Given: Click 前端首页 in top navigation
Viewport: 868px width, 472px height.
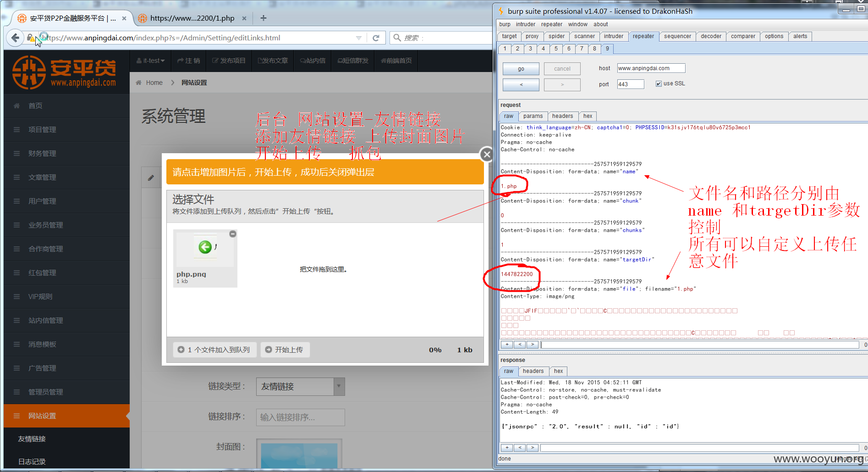Looking at the screenshot, I should (396, 61).
